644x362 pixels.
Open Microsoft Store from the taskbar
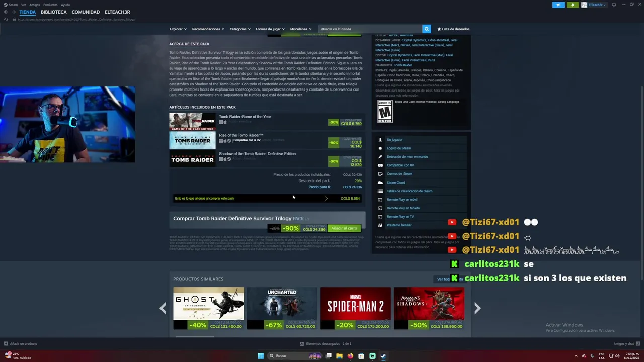coord(361,356)
